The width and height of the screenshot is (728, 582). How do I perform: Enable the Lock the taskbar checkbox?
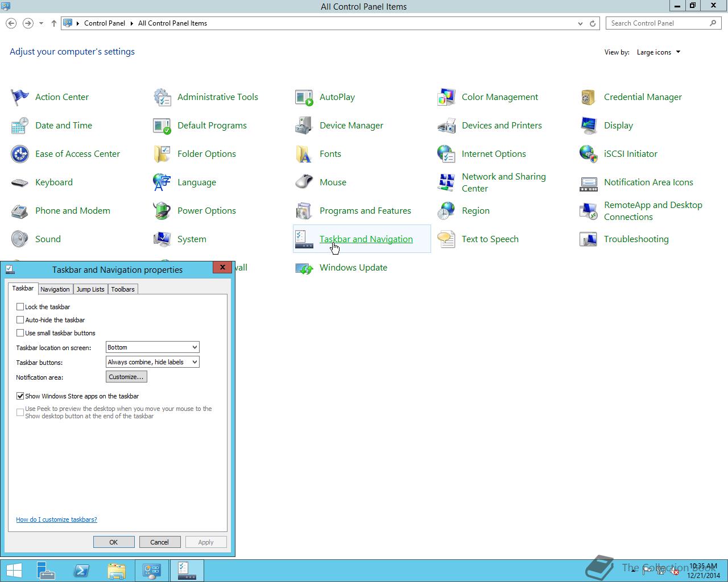pyautogui.click(x=20, y=306)
